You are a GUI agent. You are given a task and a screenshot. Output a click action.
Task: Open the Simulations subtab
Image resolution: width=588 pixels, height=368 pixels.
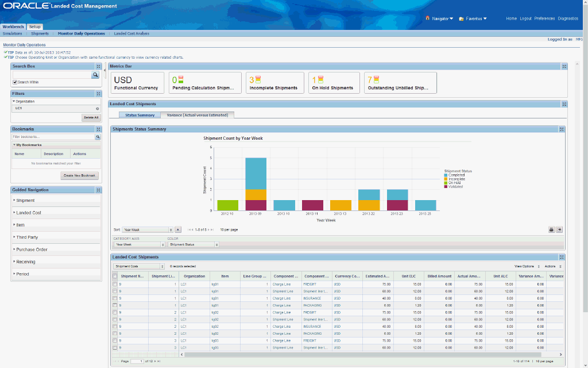click(x=13, y=33)
